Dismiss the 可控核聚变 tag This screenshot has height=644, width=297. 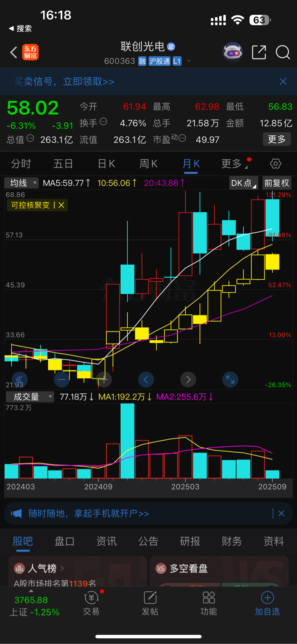61,205
